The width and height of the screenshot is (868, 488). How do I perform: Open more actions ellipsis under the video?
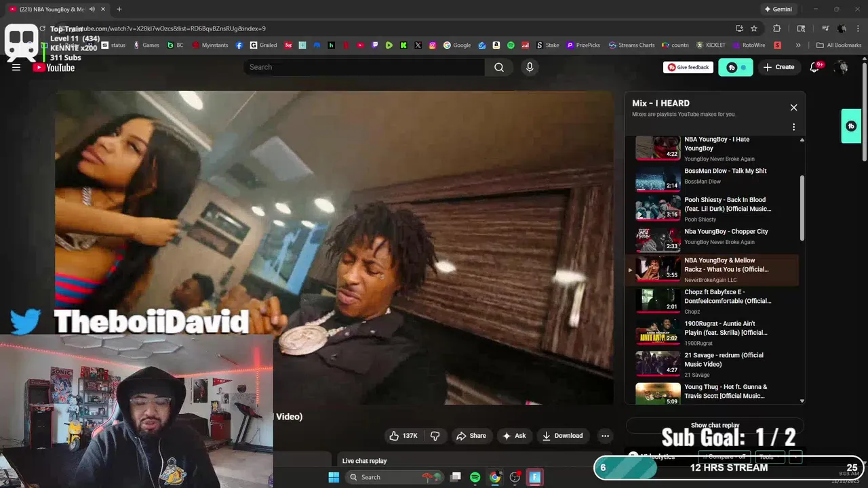(x=605, y=436)
